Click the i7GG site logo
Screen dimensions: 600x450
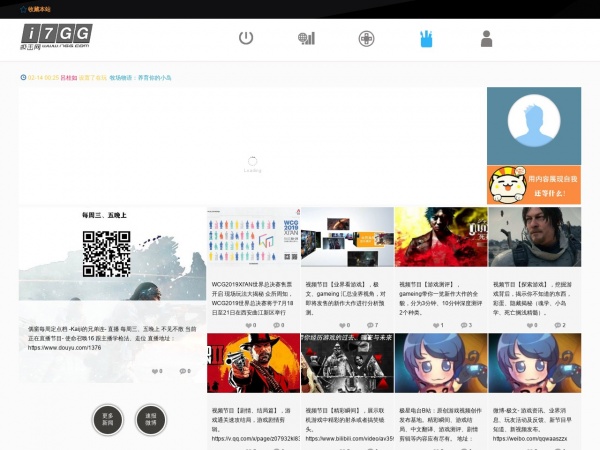tap(56, 36)
